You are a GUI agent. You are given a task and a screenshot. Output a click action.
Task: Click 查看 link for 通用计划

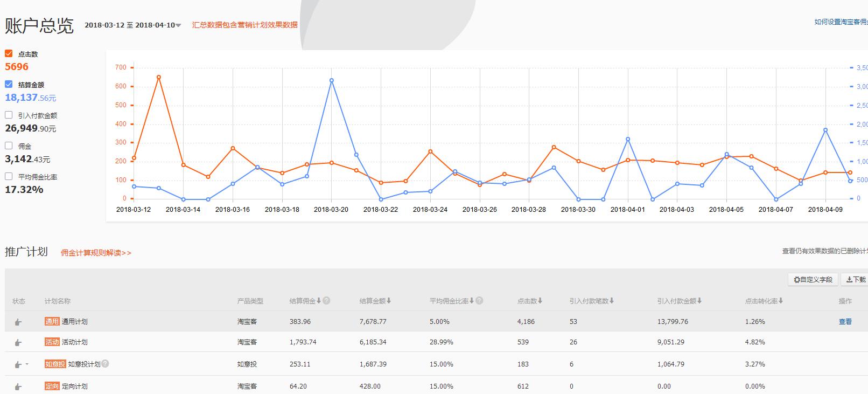coord(845,322)
